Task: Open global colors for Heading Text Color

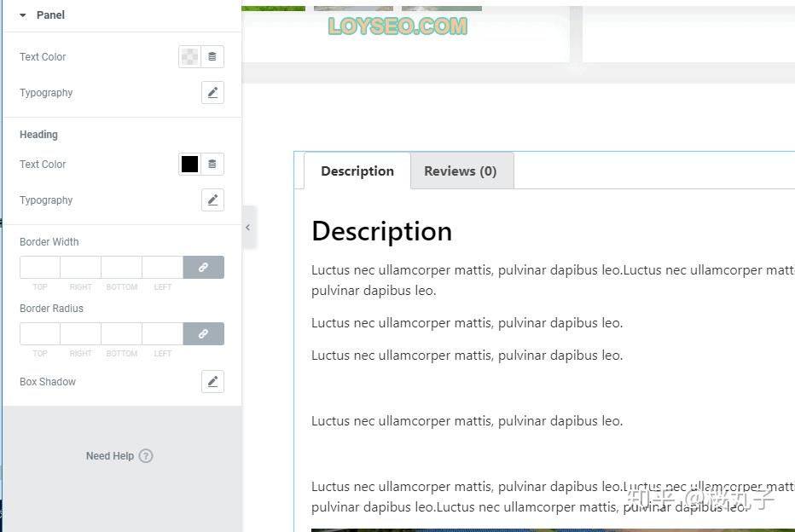Action: pos(212,165)
